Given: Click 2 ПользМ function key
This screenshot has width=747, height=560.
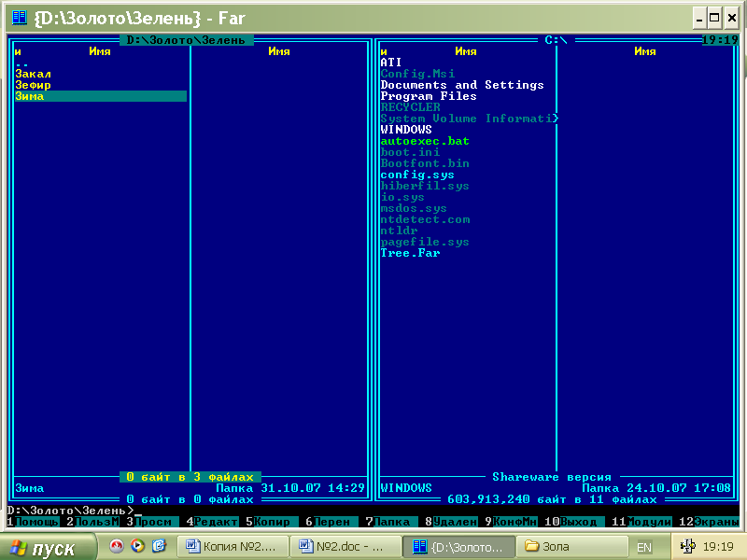Looking at the screenshot, I should pos(92,522).
